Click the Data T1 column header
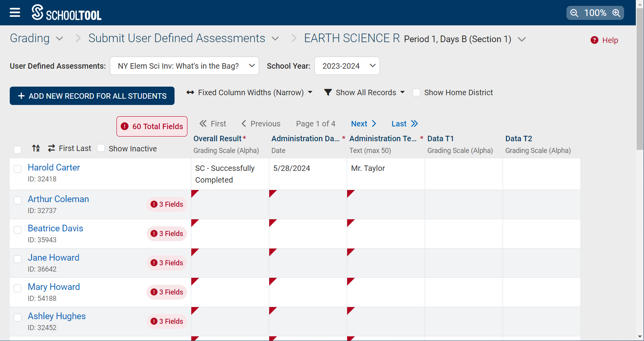644x341 pixels. [x=440, y=139]
